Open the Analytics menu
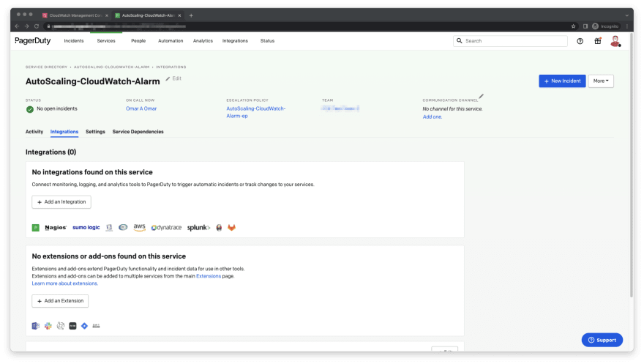The width and height of the screenshot is (644, 364). click(x=203, y=41)
